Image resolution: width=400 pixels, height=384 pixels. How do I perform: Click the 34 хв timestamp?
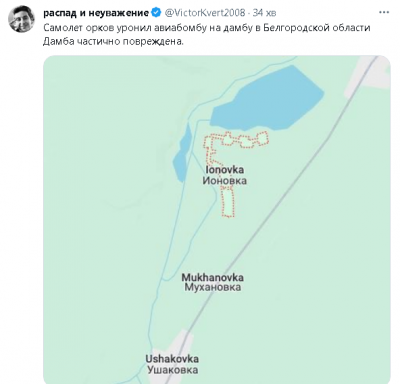(x=264, y=13)
